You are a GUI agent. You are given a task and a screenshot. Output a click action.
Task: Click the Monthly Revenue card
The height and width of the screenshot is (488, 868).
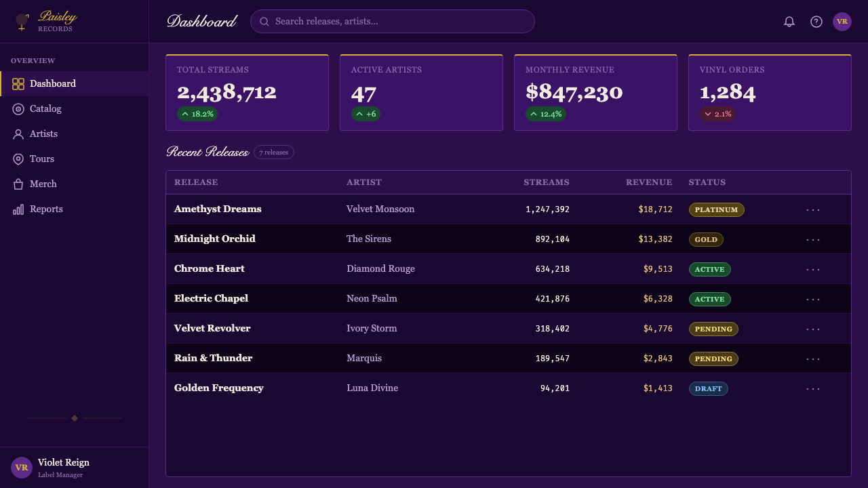coord(595,92)
